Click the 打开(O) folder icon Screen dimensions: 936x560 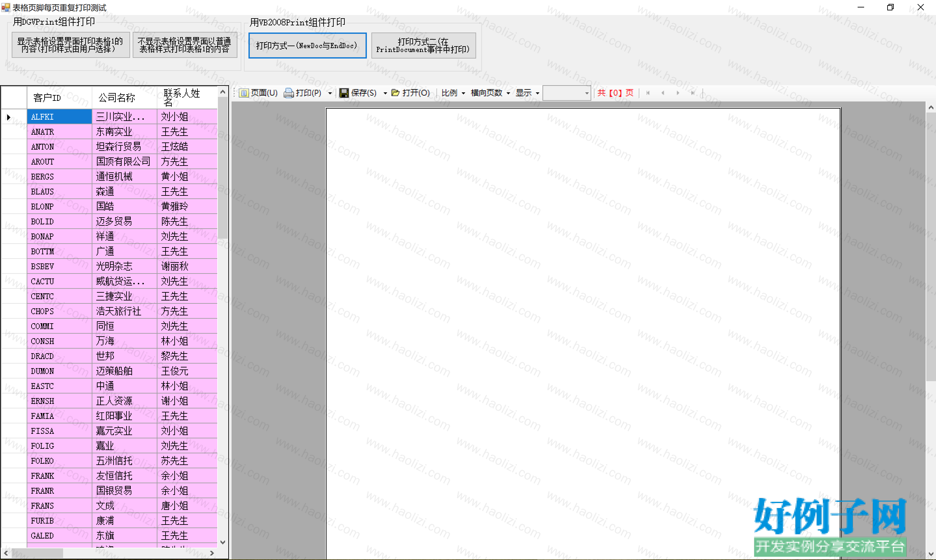coord(395,93)
